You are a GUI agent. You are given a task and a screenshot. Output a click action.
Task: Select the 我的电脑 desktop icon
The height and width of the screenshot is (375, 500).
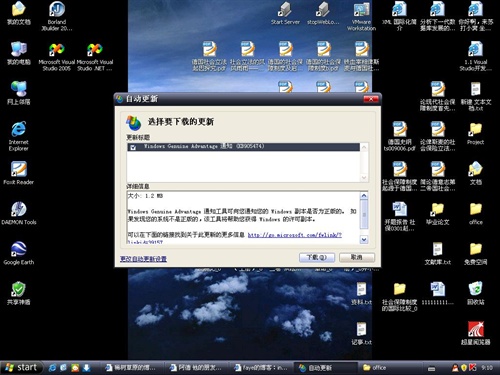click(19, 53)
